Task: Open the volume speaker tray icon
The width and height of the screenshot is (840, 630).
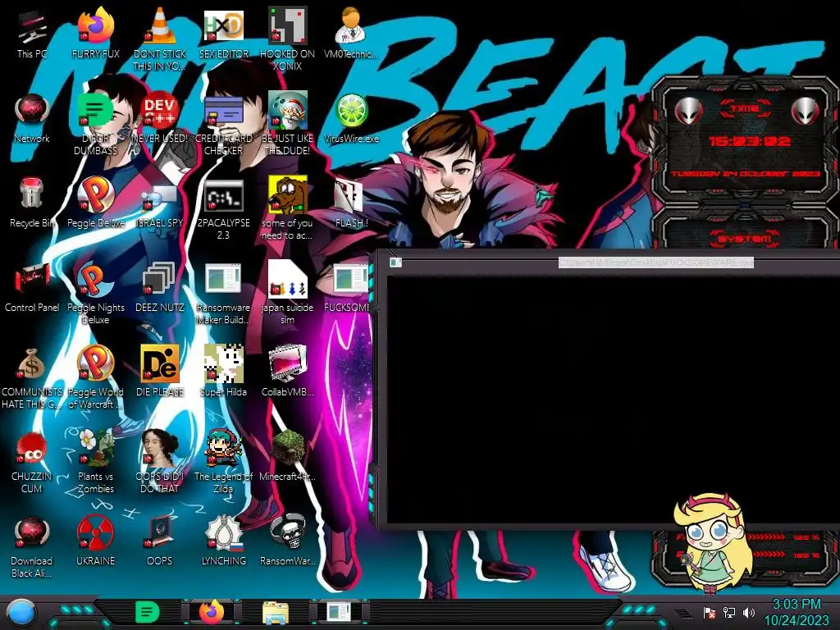Action: pos(748,613)
